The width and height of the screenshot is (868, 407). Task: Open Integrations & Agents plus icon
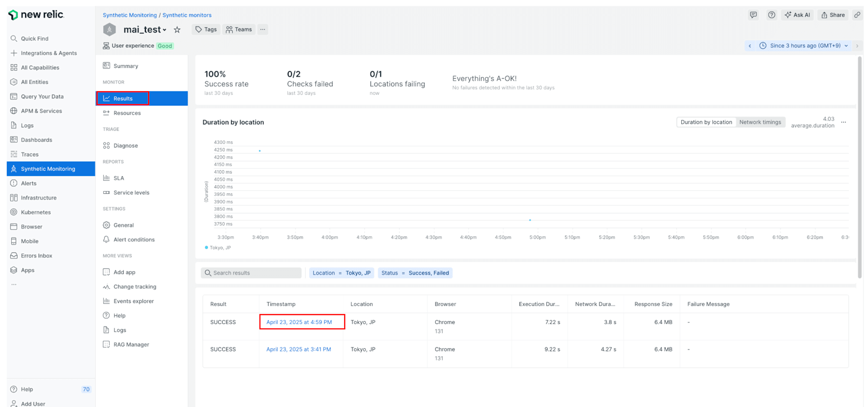click(x=14, y=53)
